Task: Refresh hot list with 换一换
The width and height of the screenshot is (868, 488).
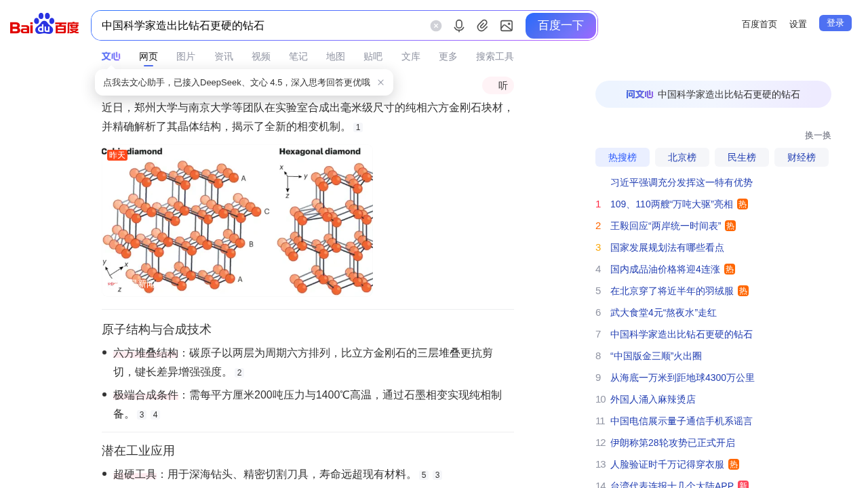Action: pyautogui.click(x=817, y=135)
